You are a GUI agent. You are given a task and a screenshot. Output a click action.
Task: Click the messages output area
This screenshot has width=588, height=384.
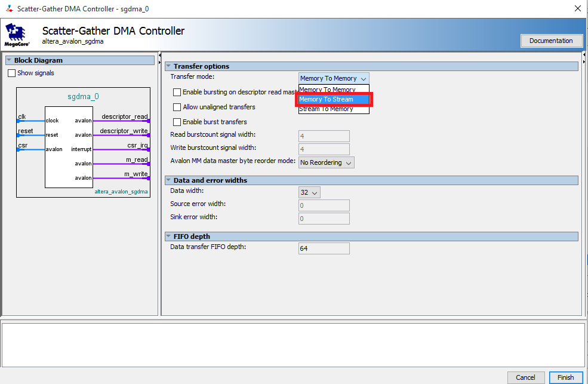293,345
